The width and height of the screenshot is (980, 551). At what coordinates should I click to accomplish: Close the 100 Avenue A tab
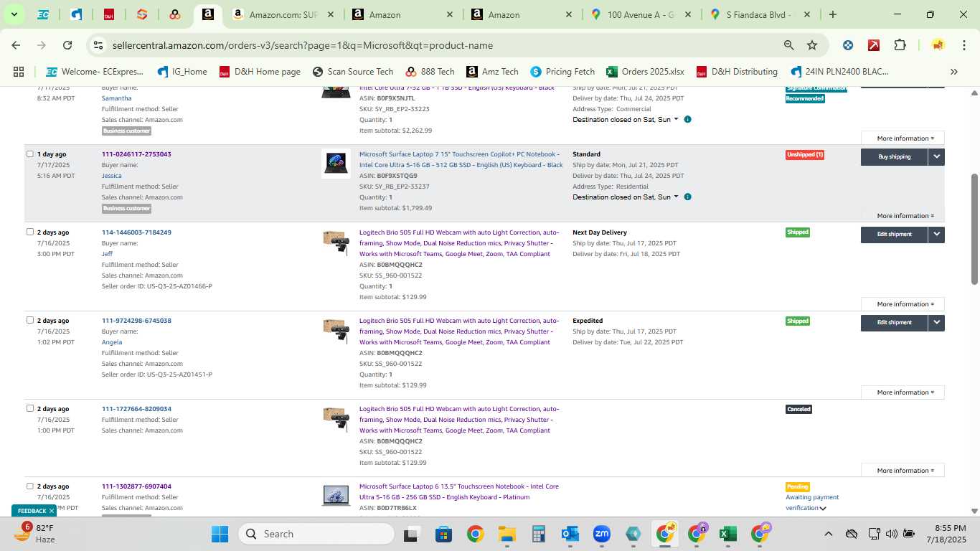pos(687,14)
